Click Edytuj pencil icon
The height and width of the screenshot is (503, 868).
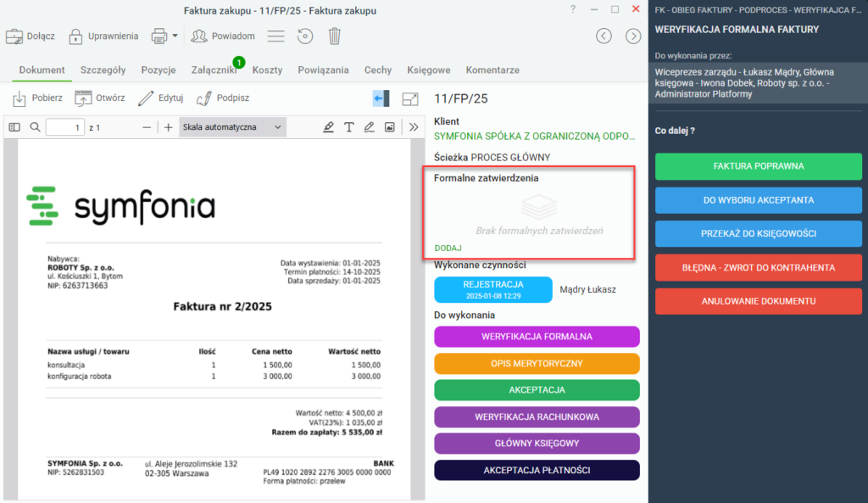click(x=146, y=98)
